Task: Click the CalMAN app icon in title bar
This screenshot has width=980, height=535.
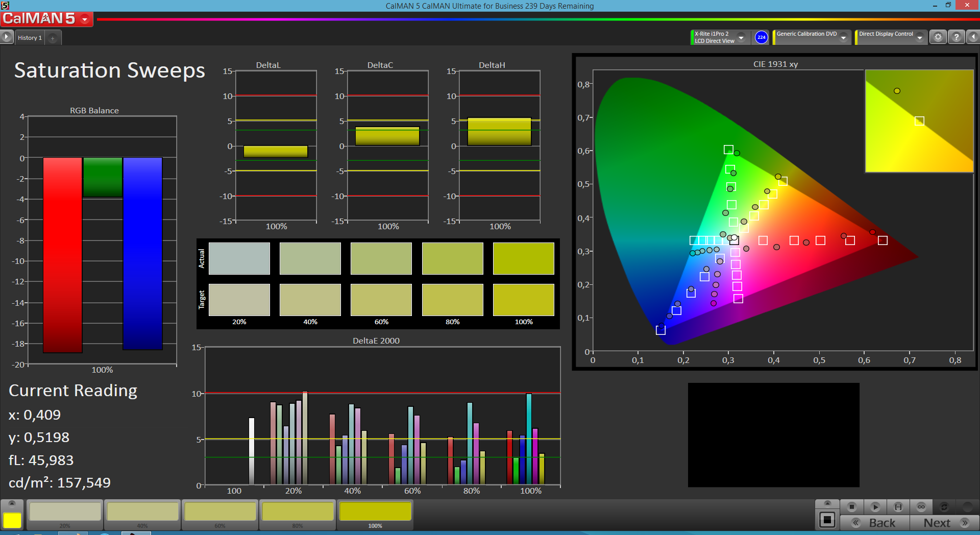Action: 5,6
